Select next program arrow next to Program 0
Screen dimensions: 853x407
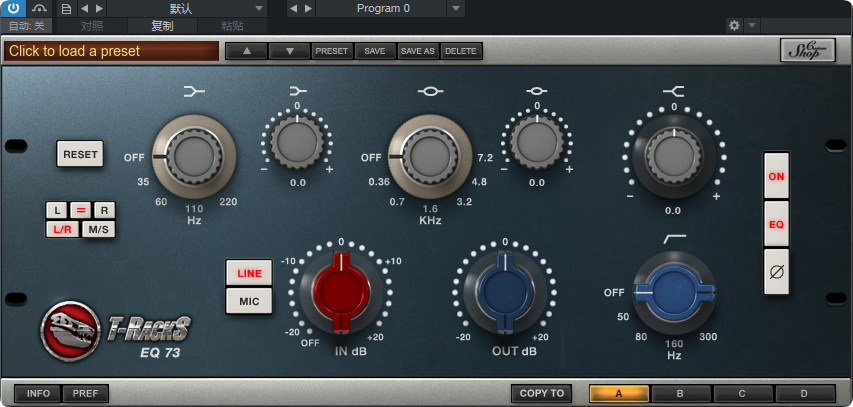pos(308,9)
